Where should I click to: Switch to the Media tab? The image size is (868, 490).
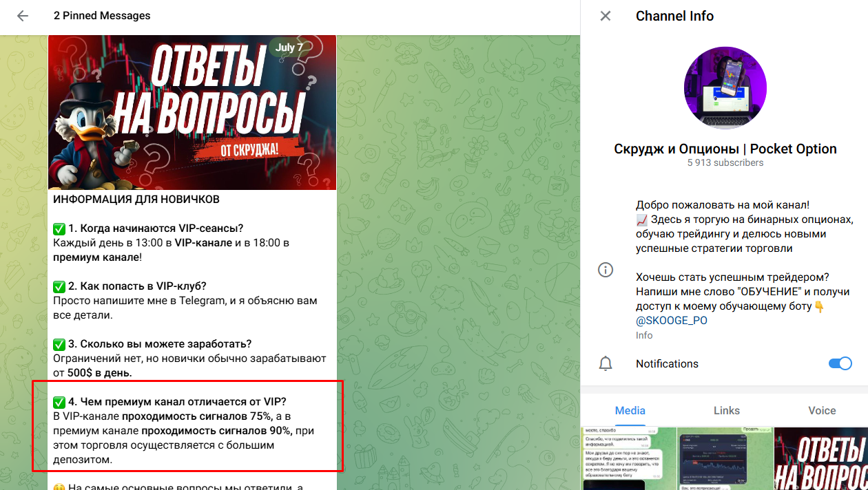tap(630, 410)
